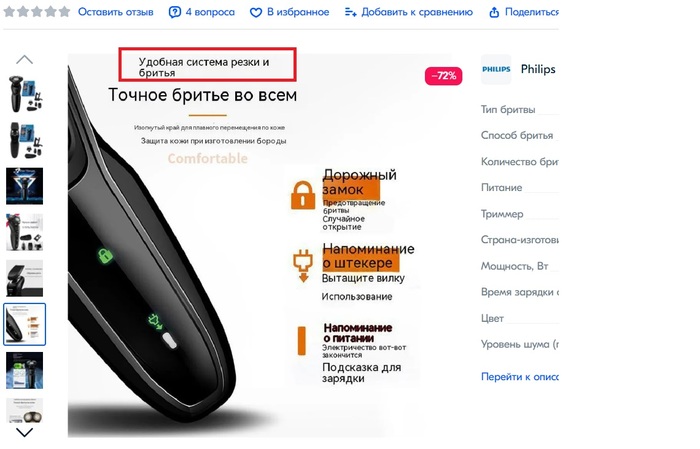Select the fifth shaver head thumbnail

point(25,278)
